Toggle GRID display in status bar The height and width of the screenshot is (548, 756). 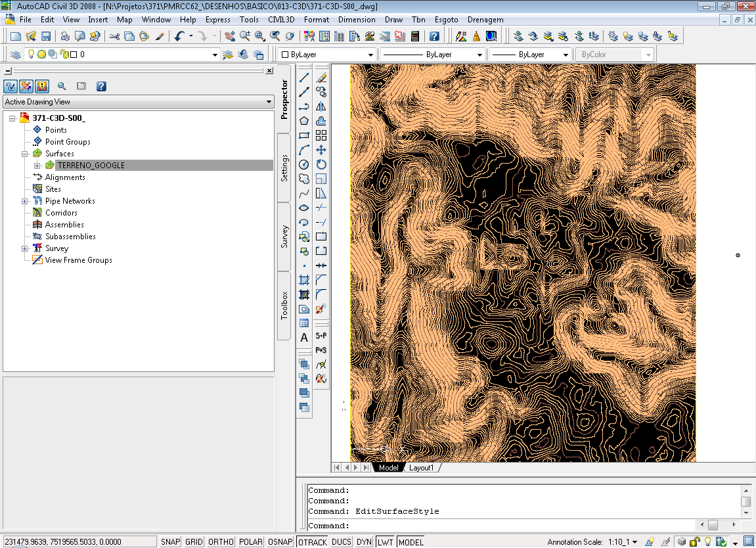pyautogui.click(x=194, y=542)
